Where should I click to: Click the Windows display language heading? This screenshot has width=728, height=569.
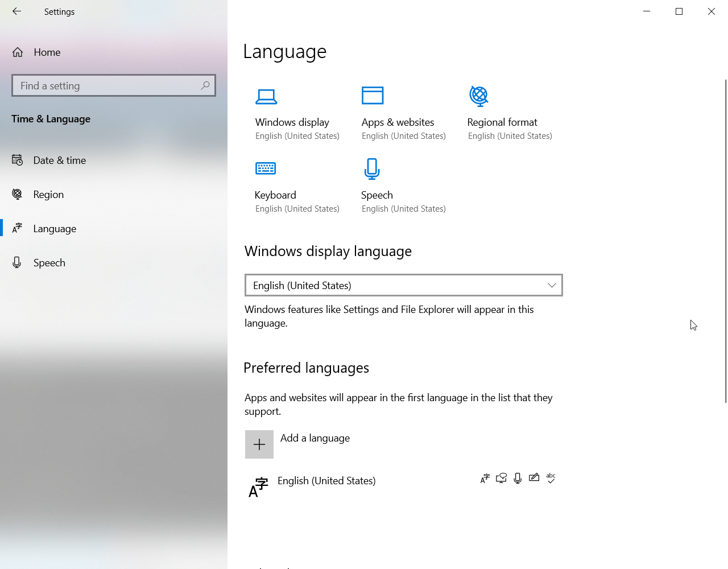(328, 251)
